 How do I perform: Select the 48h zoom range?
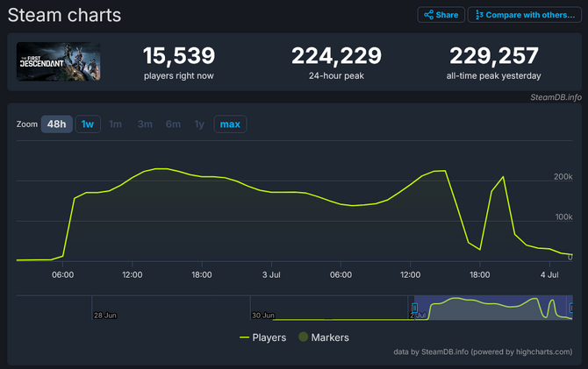pos(56,124)
